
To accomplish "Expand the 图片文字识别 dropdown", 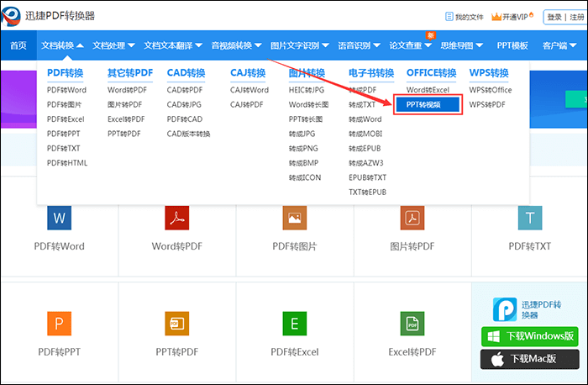I will pos(300,45).
